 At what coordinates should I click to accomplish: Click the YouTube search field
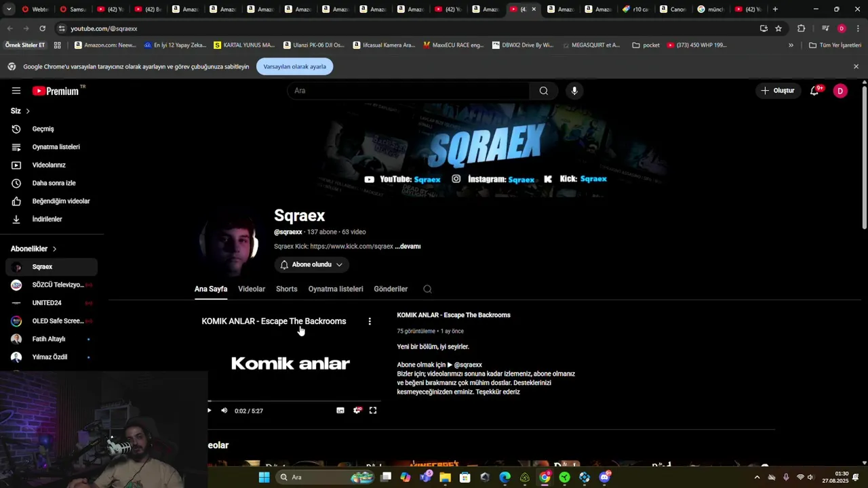409,91
